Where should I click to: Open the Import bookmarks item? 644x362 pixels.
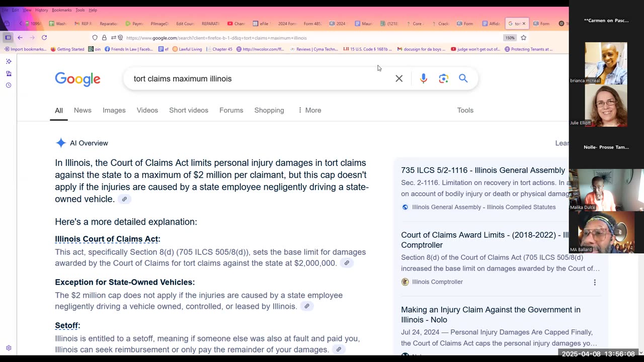pyautogui.click(x=25, y=49)
